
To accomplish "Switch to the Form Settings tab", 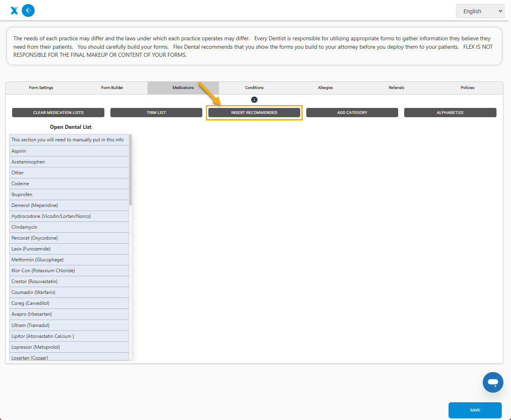I will coord(41,88).
